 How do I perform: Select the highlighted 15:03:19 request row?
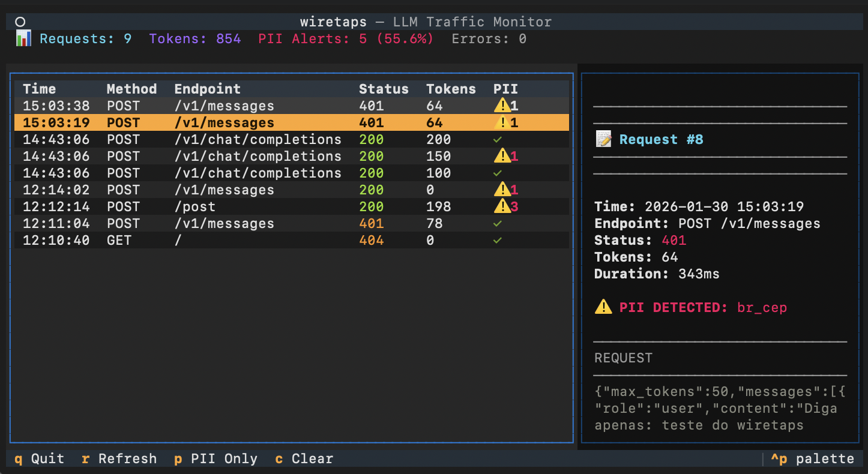tap(240, 122)
